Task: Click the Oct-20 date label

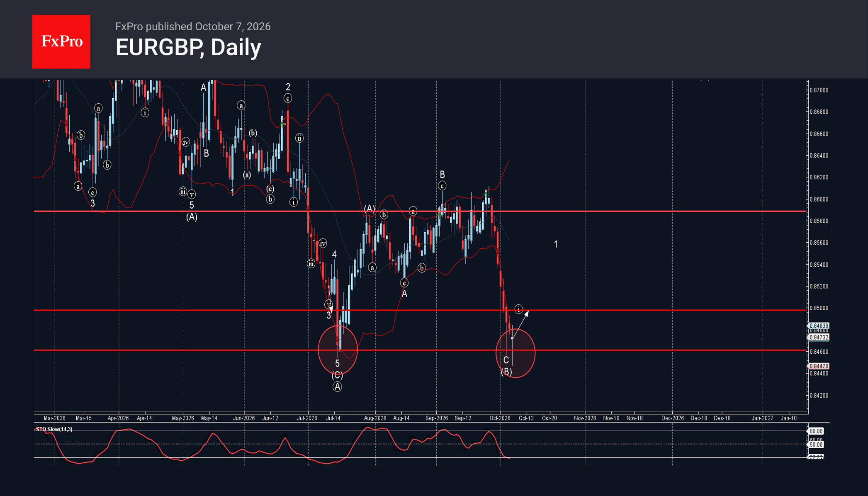Action: pos(549,418)
